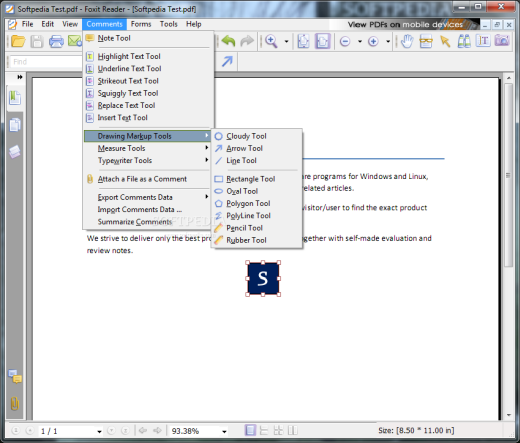Click the binoculars Search icon
520x443 pixels.
click(464, 41)
